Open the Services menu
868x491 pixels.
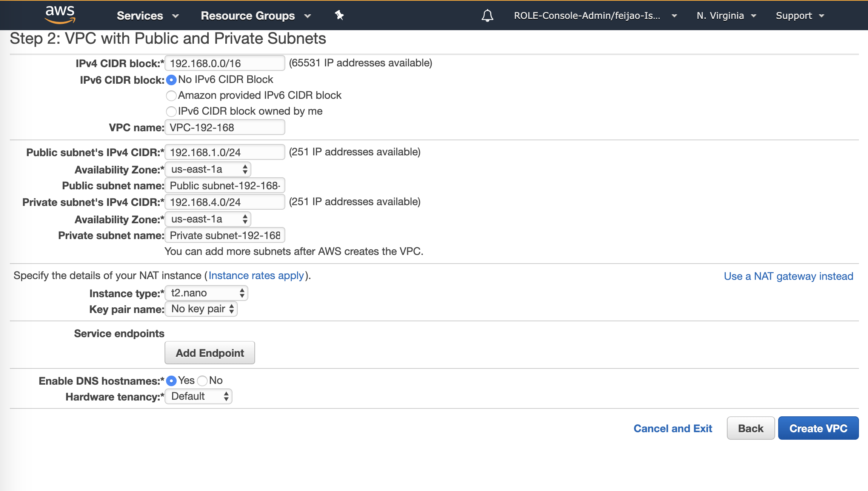148,15
